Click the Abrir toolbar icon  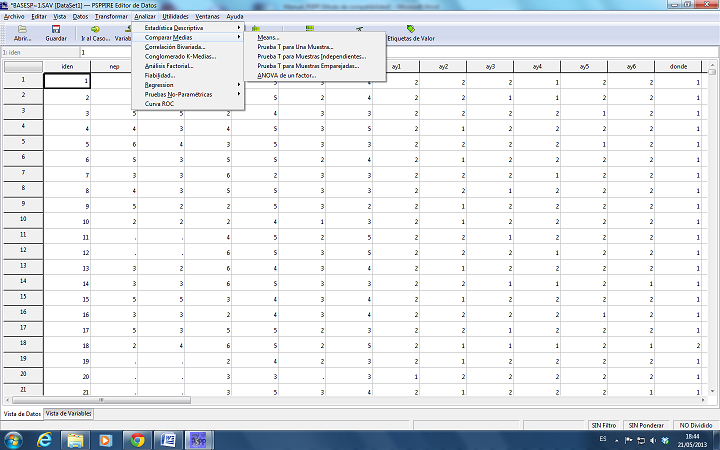(x=21, y=33)
